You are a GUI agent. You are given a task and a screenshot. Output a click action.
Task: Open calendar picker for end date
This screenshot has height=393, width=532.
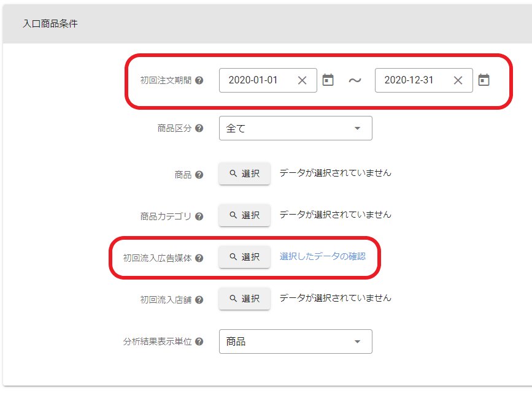(x=484, y=80)
